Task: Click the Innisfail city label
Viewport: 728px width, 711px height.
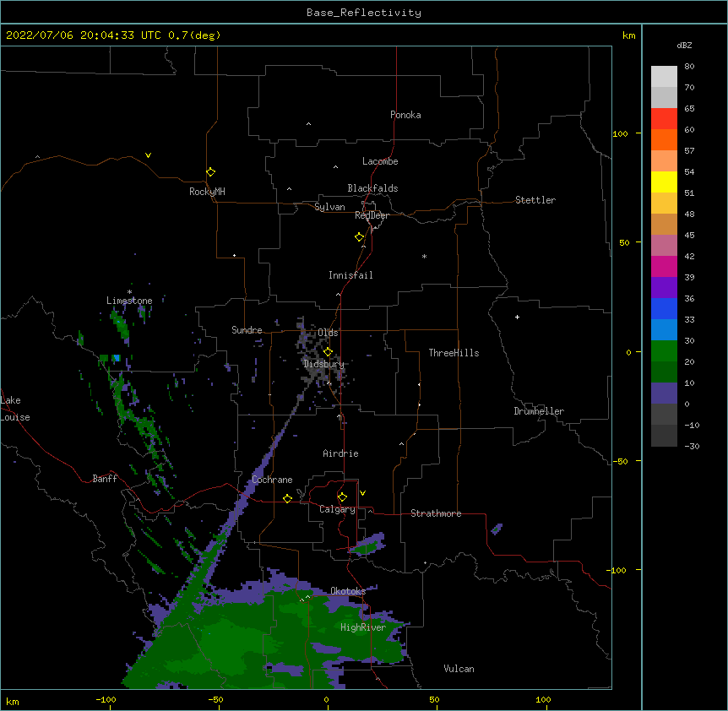Action: (350, 275)
